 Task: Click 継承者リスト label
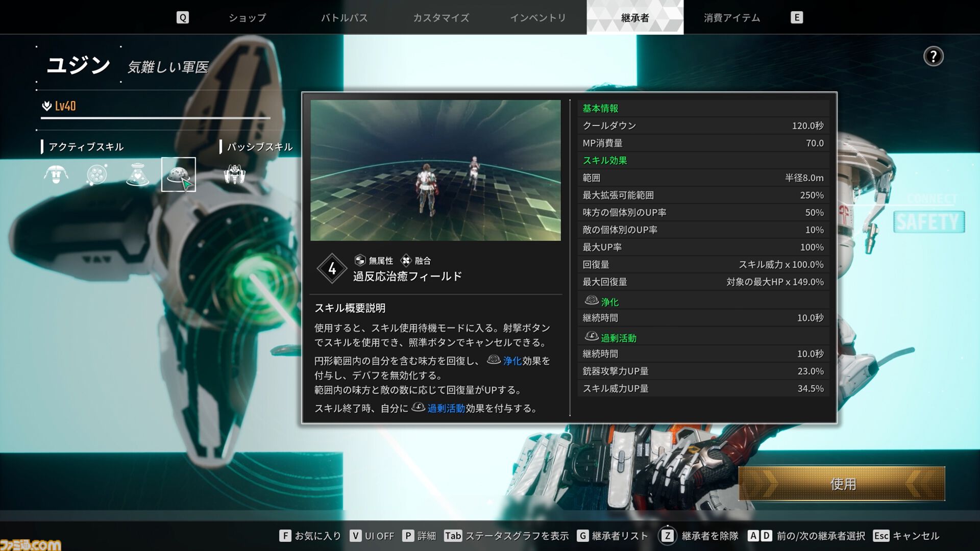coord(620,536)
